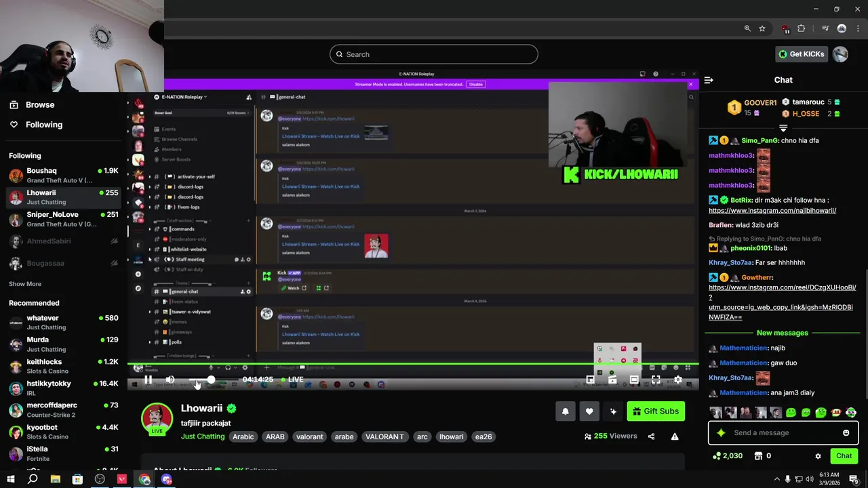Viewport: 868px width, 488px height.
Task: Toggle theater mode in the video player
Action: click(x=634, y=380)
